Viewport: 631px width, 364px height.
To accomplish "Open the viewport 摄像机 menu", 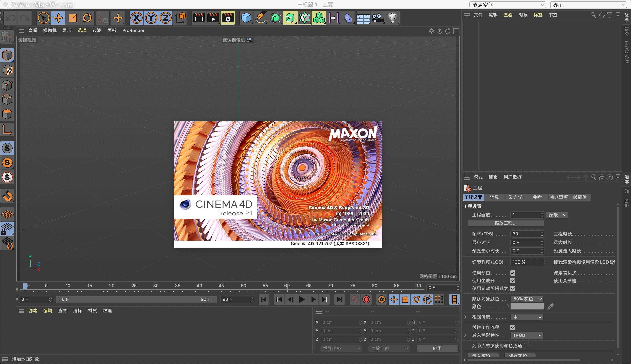I will click(x=50, y=30).
